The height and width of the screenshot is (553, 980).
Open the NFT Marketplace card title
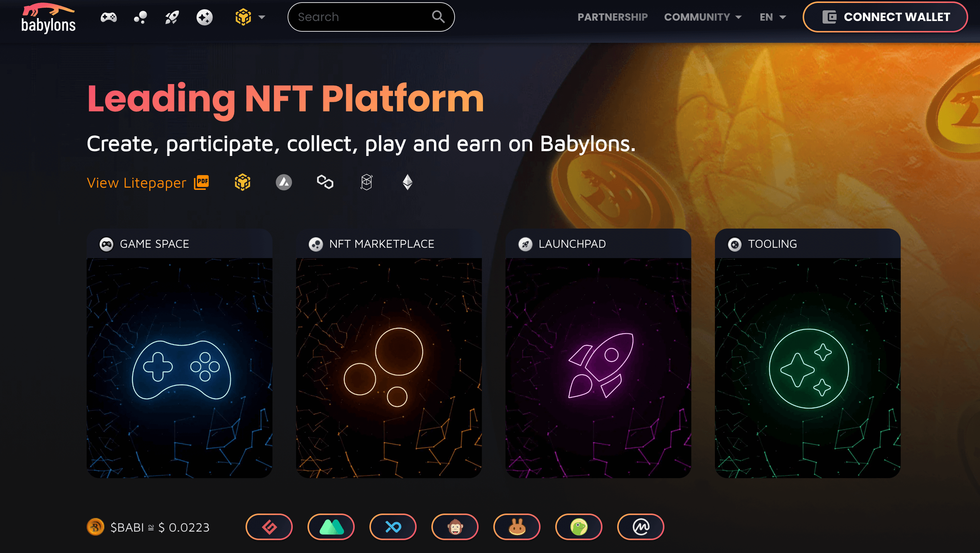(382, 244)
